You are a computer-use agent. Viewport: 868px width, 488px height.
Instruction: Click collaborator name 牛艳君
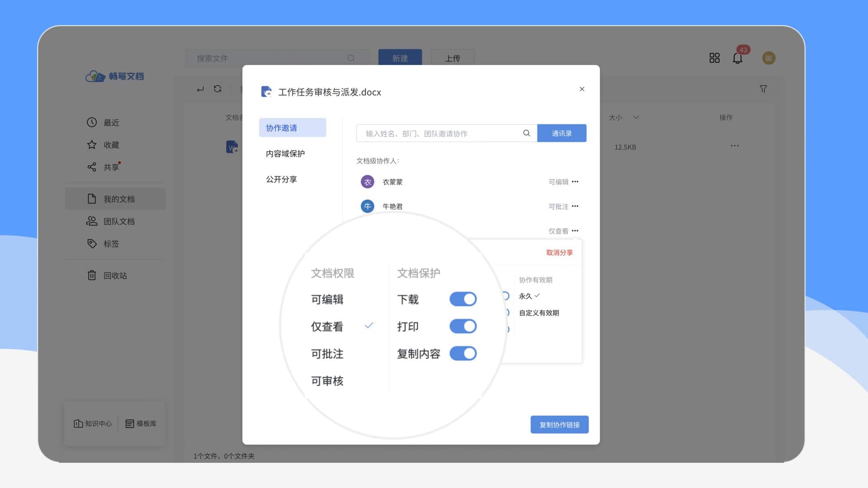tap(392, 206)
